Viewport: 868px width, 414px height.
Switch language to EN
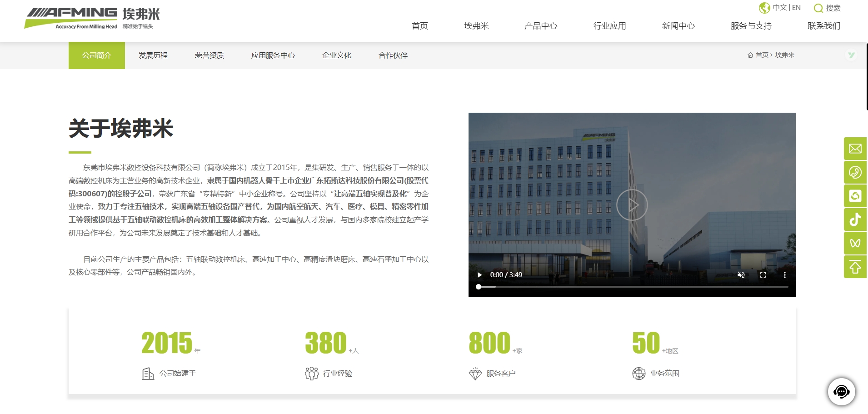coord(796,8)
